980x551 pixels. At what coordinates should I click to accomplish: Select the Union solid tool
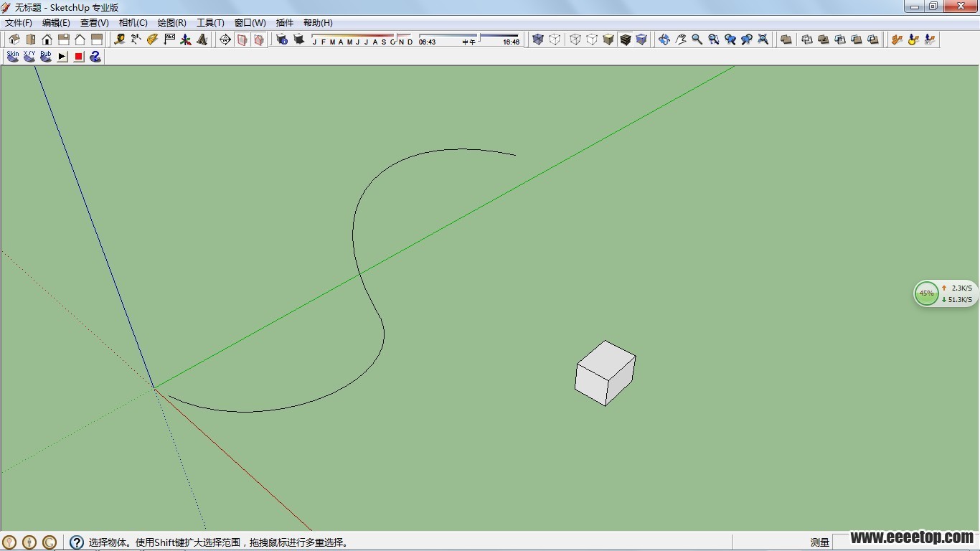[x=824, y=39]
